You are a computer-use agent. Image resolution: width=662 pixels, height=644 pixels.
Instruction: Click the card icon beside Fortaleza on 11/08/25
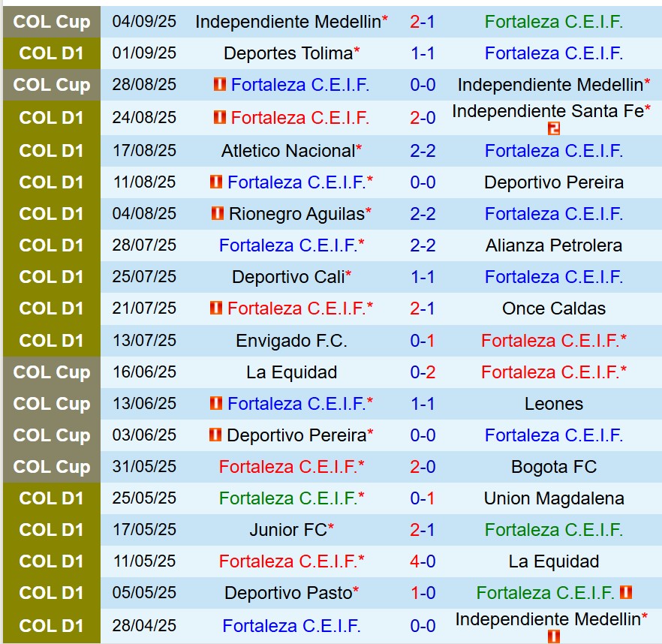click(x=216, y=182)
